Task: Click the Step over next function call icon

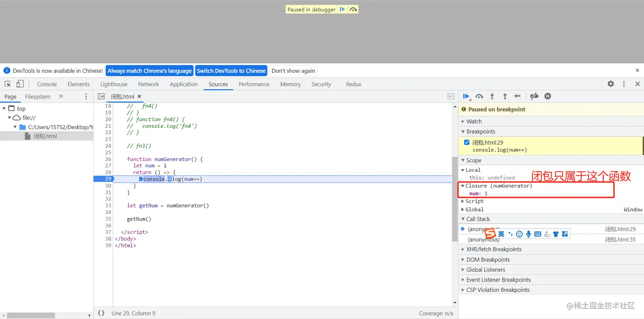Action: (x=479, y=97)
